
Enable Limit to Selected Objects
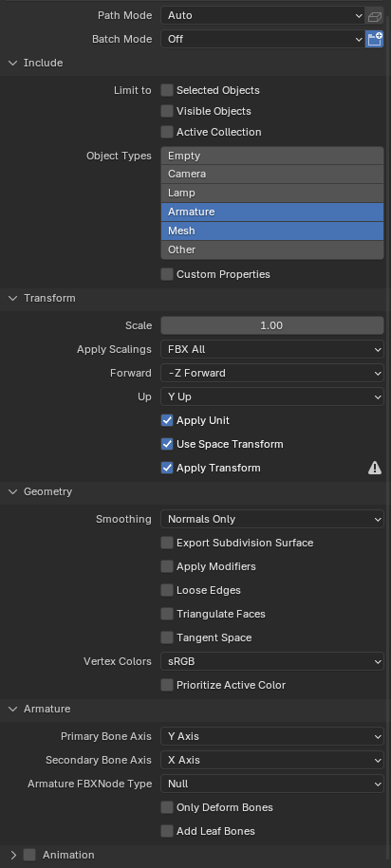coord(167,90)
